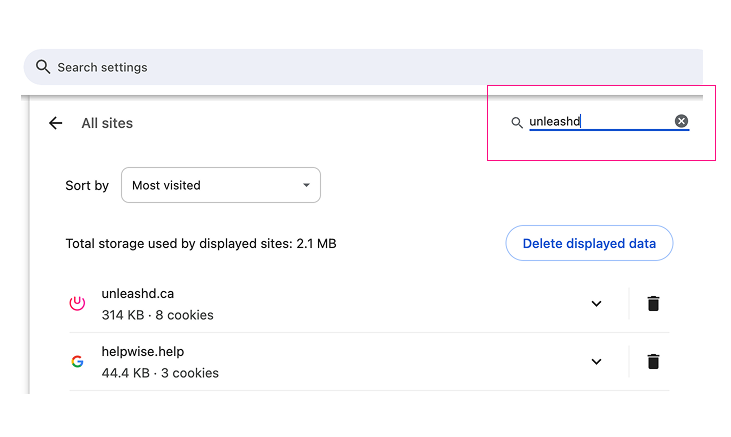Expand the helpwise.help site details chevron
This screenshot has width=731, height=437.
point(596,362)
